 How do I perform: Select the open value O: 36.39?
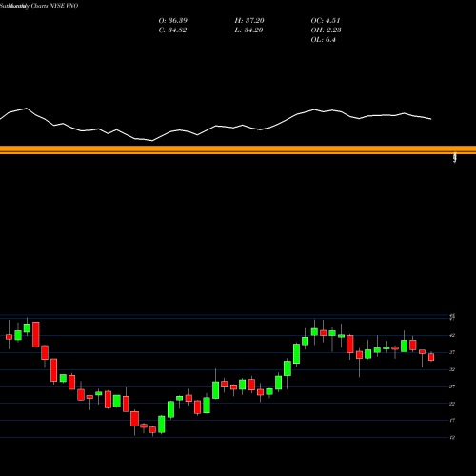click(173, 21)
